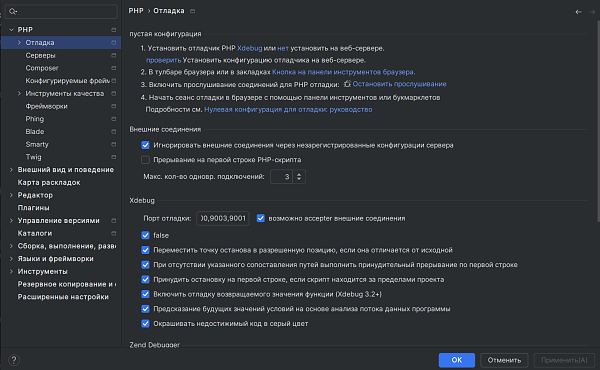This screenshot has width=600, height=370.
Task: Click Остановить прослушивание link
Action: (x=399, y=84)
